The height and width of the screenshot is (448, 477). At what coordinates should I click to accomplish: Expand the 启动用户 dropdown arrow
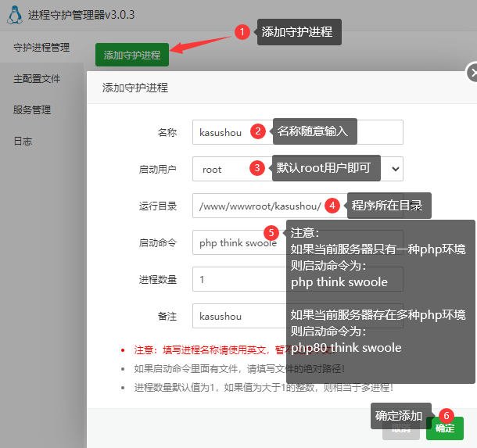pyautogui.click(x=395, y=169)
